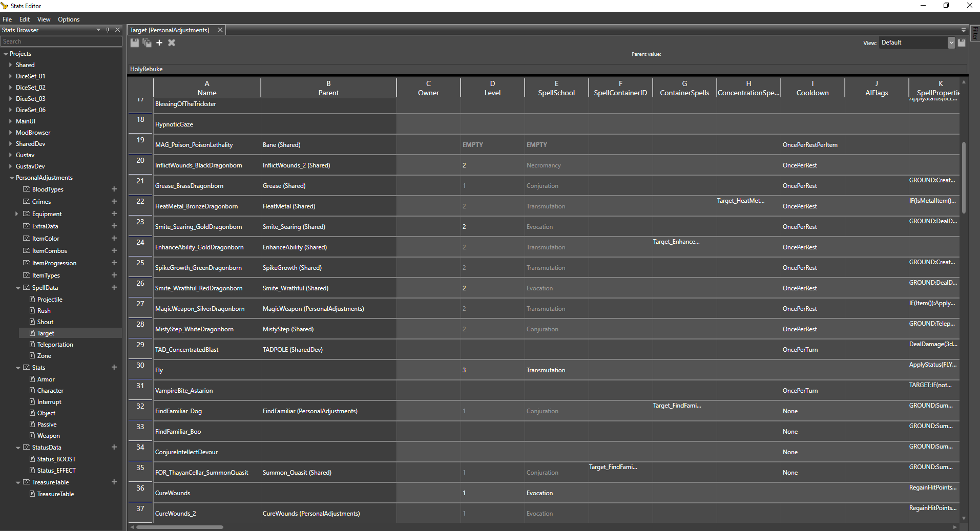The height and width of the screenshot is (531, 980).
Task: Expand the Equipment tree node
Action: pos(17,214)
